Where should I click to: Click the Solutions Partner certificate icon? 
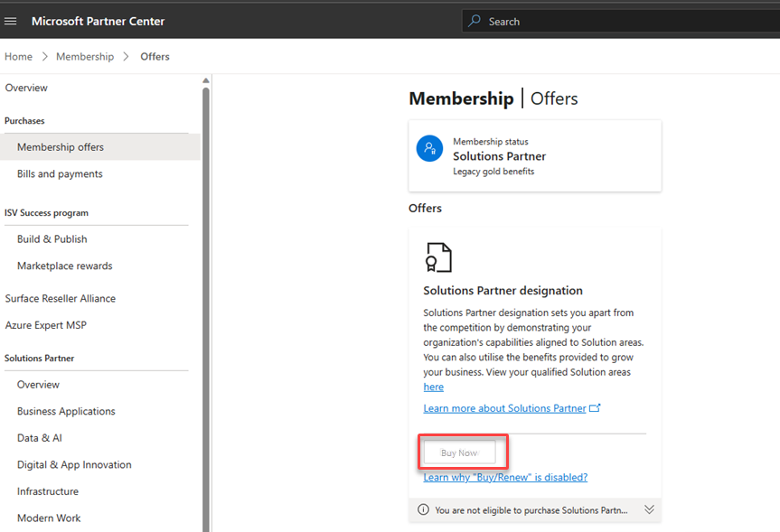pos(438,257)
